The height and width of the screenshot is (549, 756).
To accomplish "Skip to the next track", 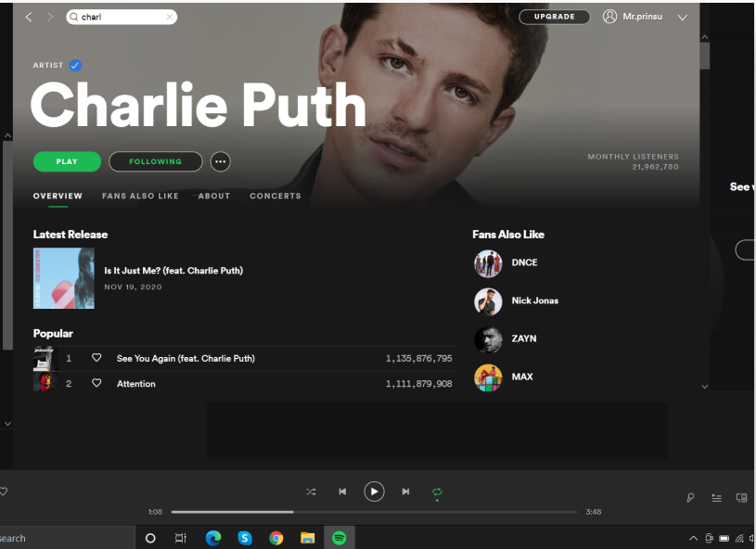I will pos(405,492).
